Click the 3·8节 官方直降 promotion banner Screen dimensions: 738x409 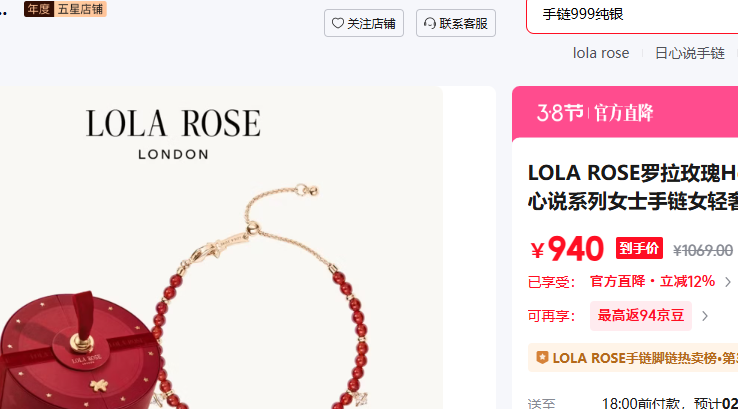coord(625,112)
